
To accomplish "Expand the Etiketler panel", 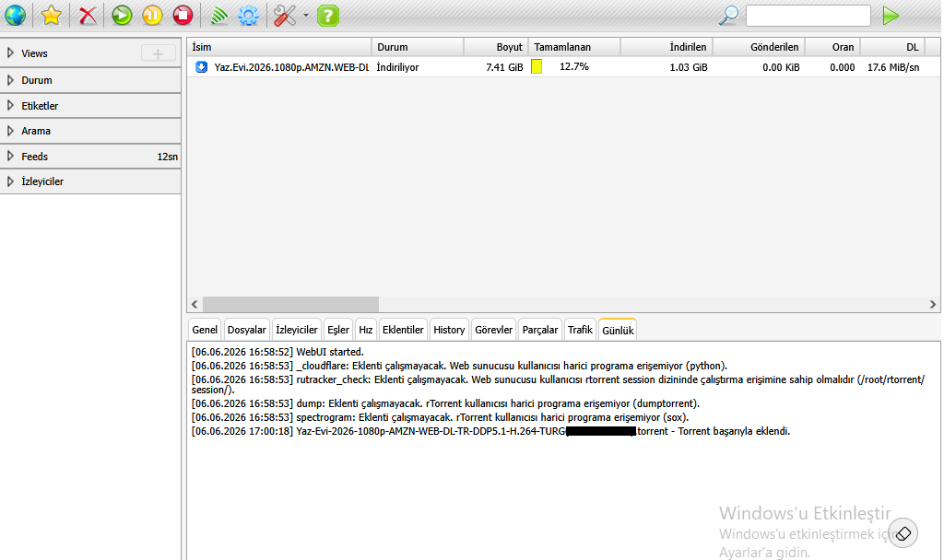I will (x=90, y=106).
